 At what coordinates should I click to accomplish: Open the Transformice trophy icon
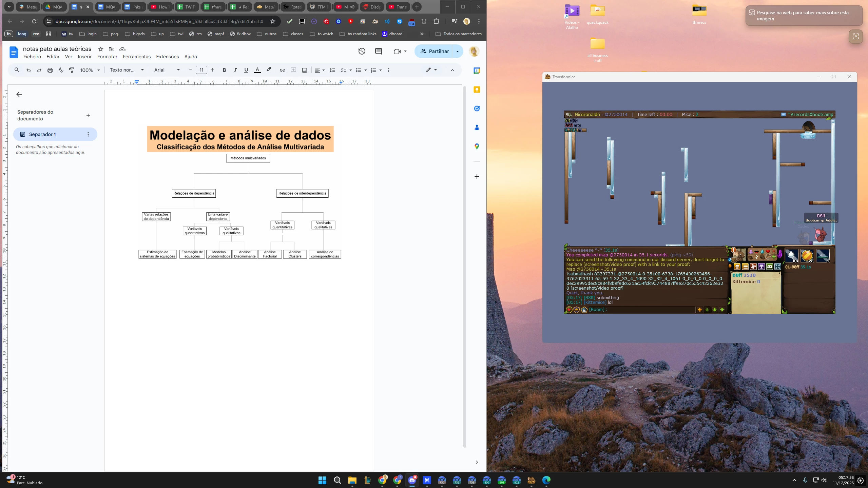coord(761,267)
